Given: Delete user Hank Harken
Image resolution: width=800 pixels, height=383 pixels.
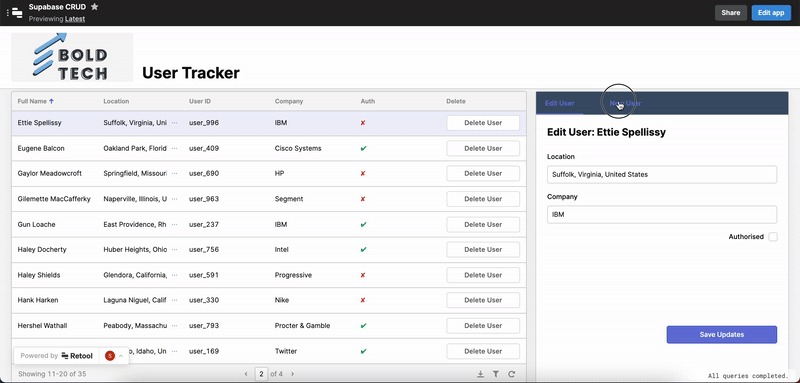Looking at the screenshot, I should point(483,300).
